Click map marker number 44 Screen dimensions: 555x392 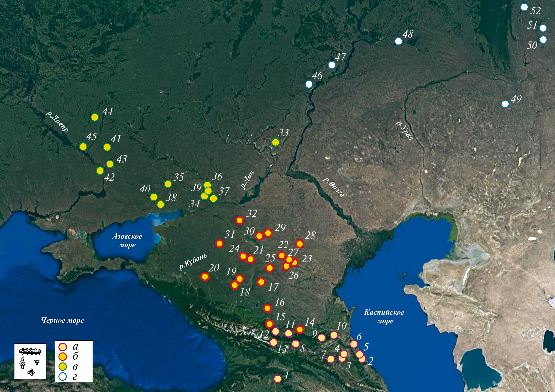click(x=95, y=117)
